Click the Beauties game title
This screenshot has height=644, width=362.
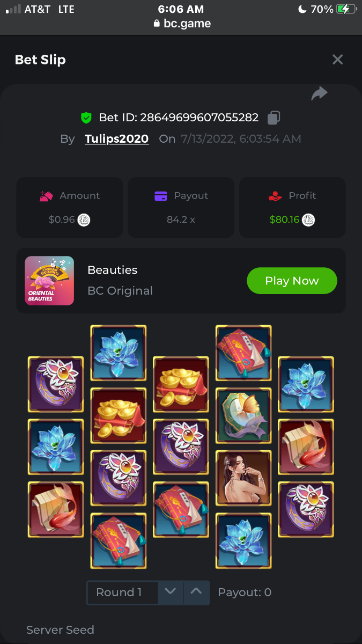coord(113,270)
